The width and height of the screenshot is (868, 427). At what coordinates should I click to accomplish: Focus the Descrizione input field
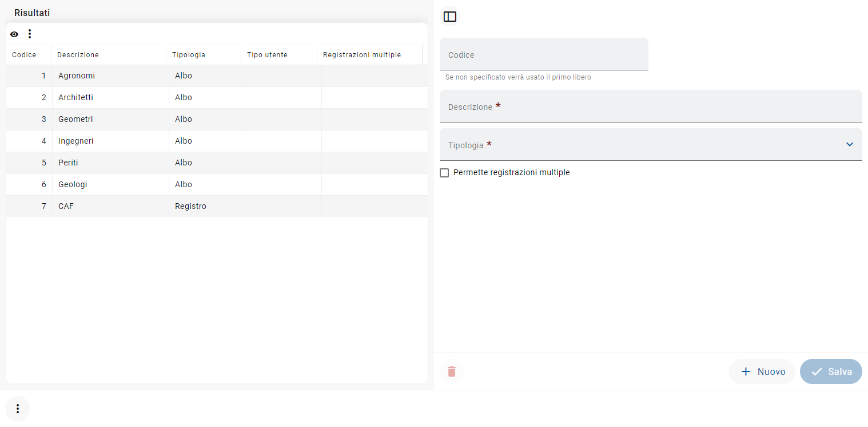coord(650,106)
